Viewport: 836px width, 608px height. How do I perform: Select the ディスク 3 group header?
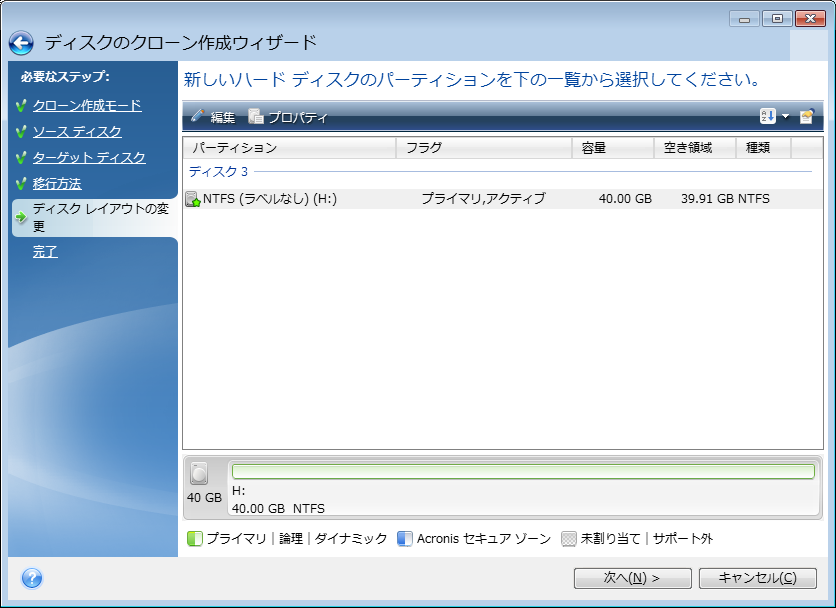pos(218,172)
